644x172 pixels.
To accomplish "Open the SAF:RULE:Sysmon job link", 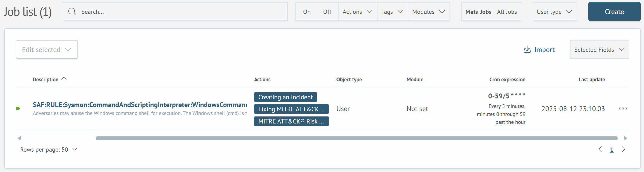I will 139,105.
